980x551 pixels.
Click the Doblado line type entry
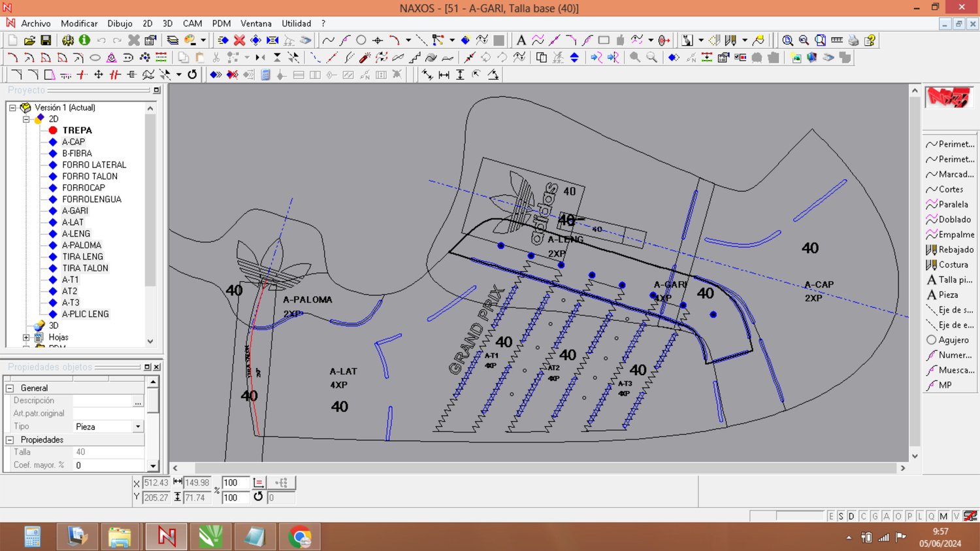pos(949,220)
